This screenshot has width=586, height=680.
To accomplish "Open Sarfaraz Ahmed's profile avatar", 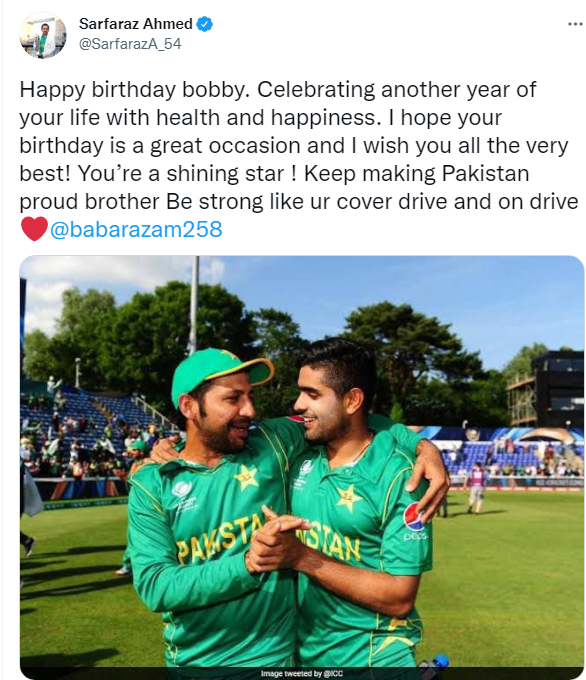I will pos(43,36).
